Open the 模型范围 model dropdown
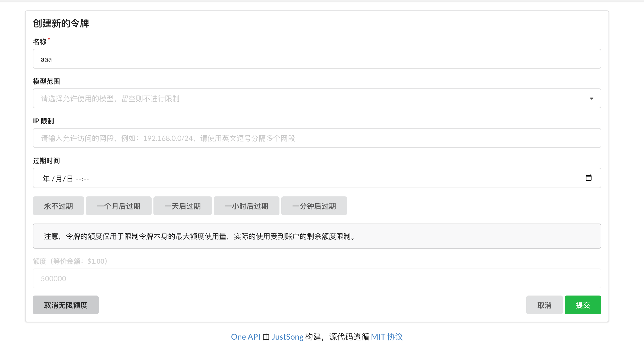 pyautogui.click(x=317, y=98)
